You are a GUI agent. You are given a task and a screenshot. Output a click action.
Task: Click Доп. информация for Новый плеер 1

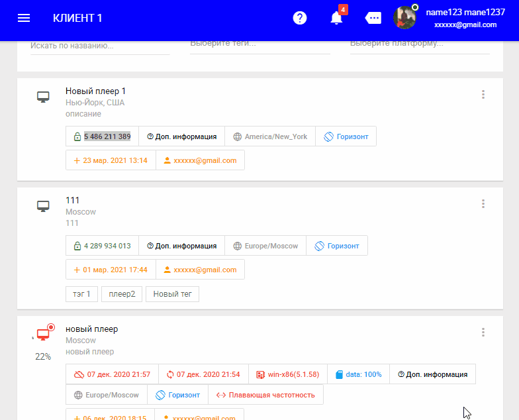pyautogui.click(x=181, y=136)
